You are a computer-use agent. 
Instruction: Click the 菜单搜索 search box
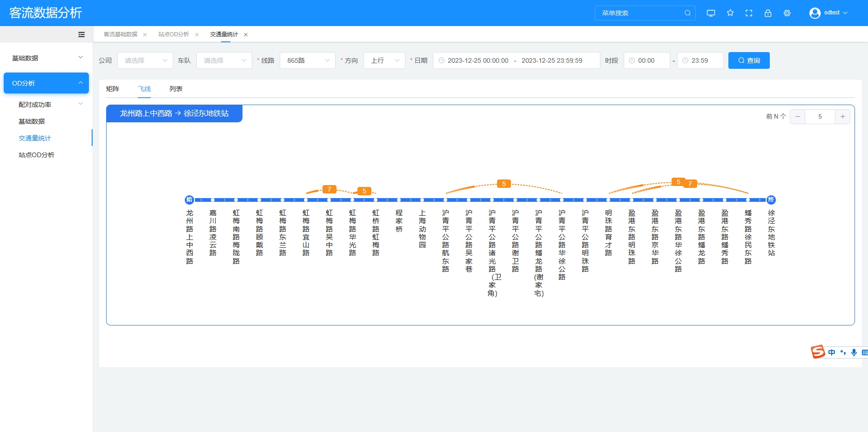pyautogui.click(x=645, y=13)
